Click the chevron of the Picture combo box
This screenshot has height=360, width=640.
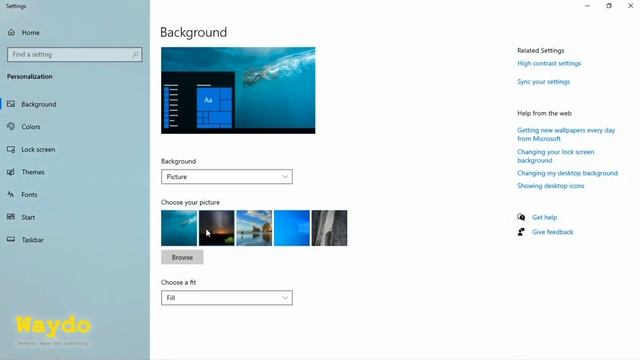(285, 177)
